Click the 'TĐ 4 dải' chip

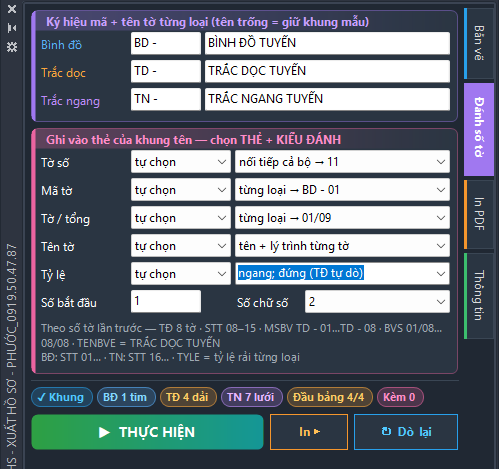click(x=189, y=398)
